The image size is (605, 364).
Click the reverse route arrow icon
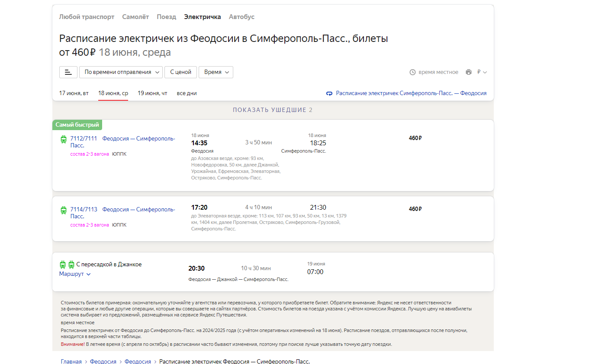(329, 93)
